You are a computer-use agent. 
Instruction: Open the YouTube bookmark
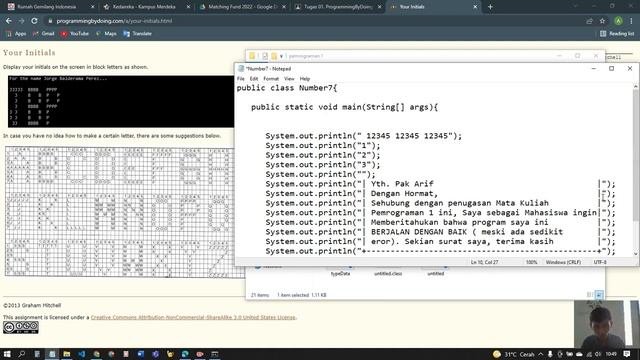pyautogui.click(x=75, y=34)
